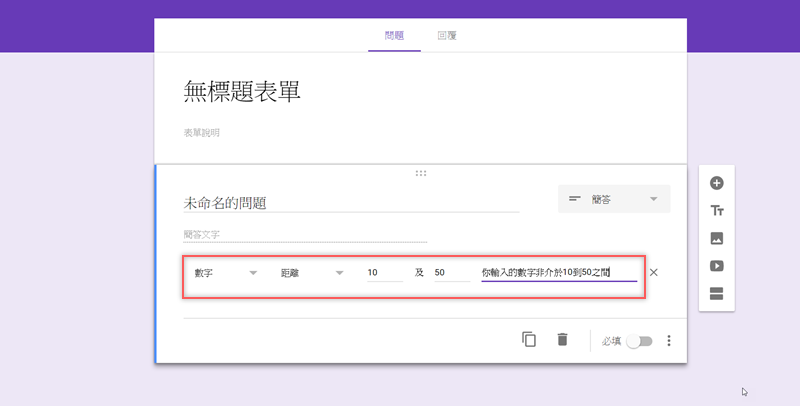
Task: Remove validation rule with X icon
Action: pyautogui.click(x=654, y=272)
